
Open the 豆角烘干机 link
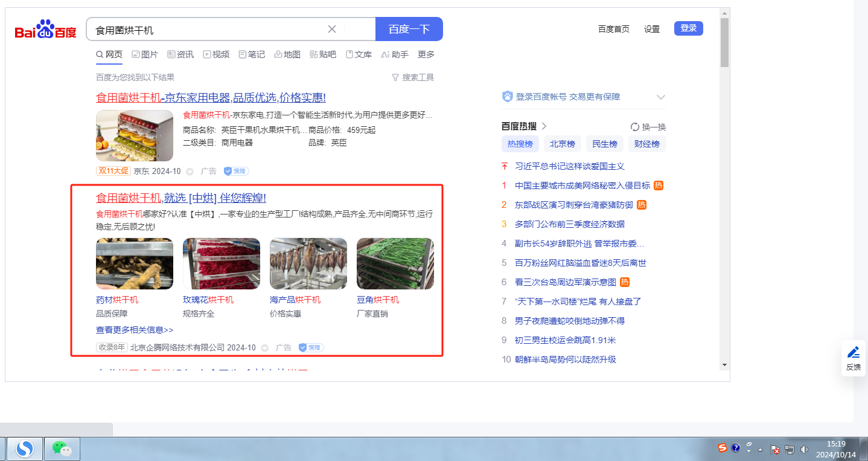tap(378, 300)
